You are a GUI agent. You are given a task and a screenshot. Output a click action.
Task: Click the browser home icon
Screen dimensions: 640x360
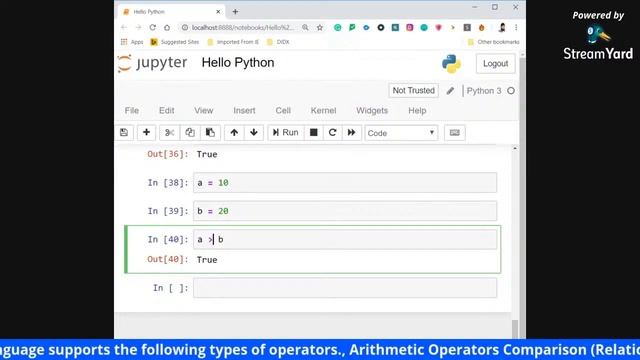tap(167, 27)
